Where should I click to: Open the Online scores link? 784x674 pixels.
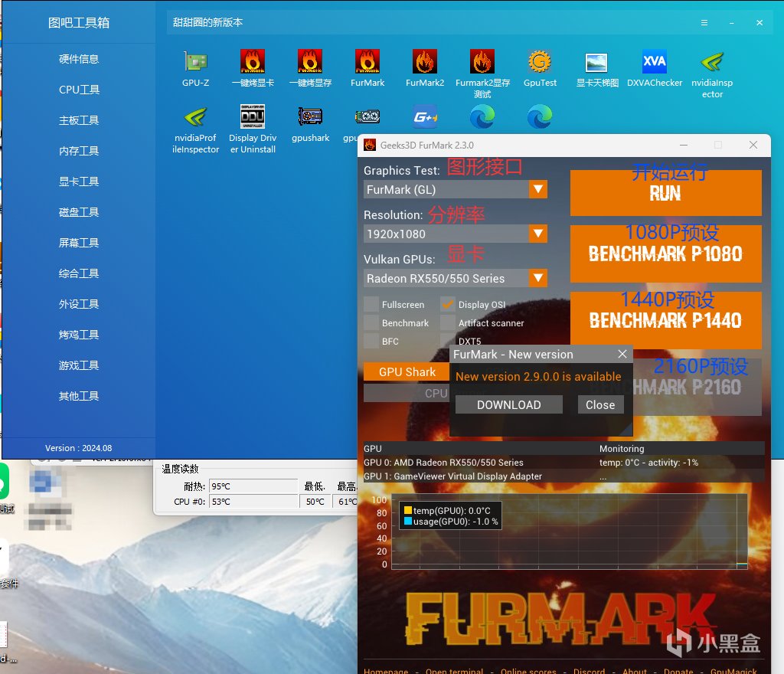[x=528, y=670]
